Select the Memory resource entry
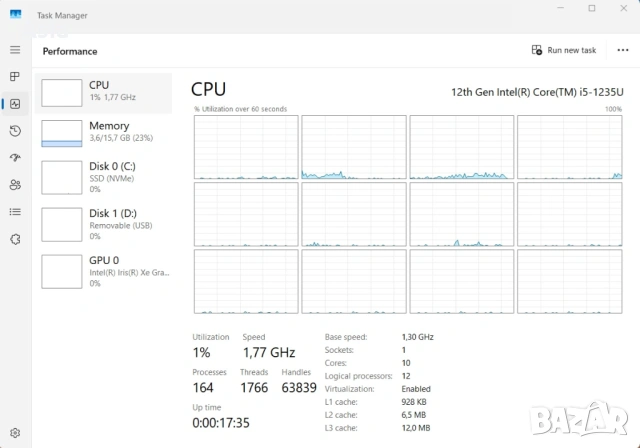 click(104, 133)
